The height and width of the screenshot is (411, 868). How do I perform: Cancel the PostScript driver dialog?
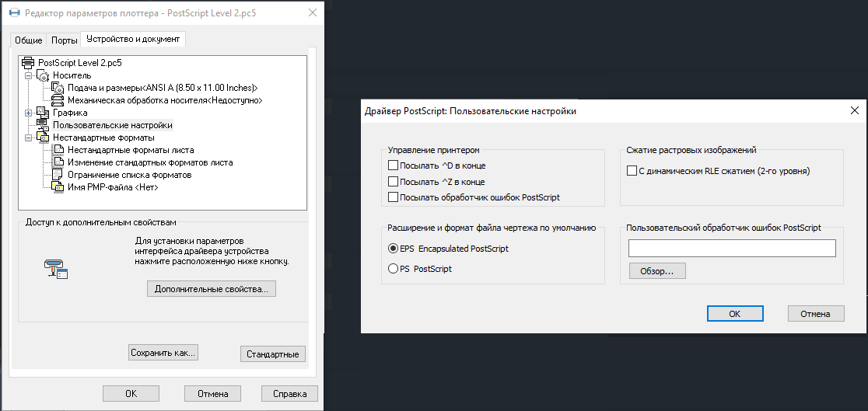816,313
